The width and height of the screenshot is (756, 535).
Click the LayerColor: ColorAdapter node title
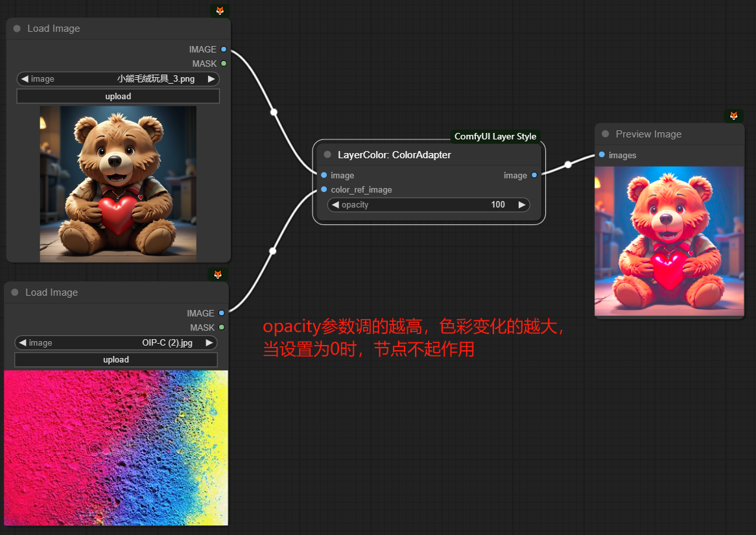pos(394,155)
